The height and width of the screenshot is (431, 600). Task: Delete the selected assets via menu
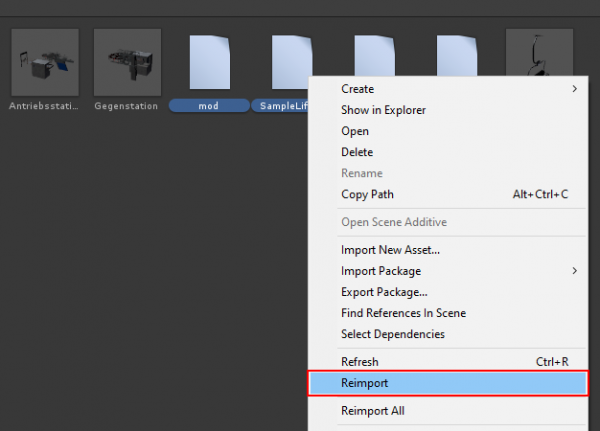pyautogui.click(x=357, y=152)
